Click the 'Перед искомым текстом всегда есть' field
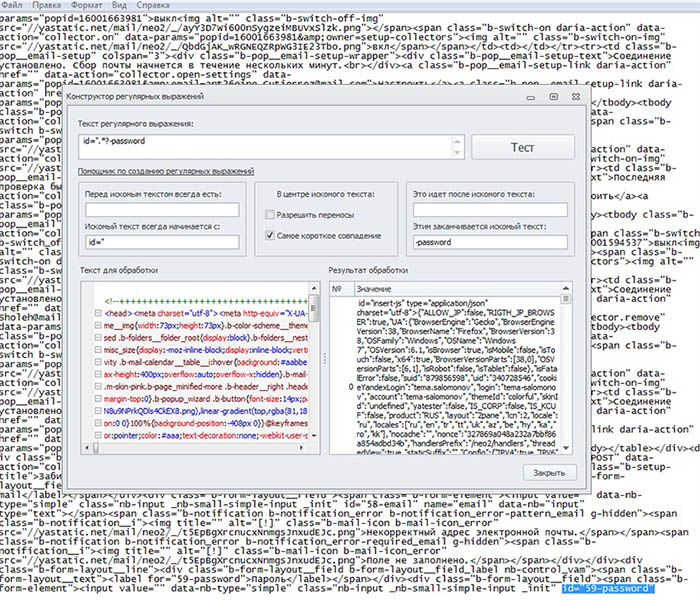The image size is (700, 600). [162, 210]
